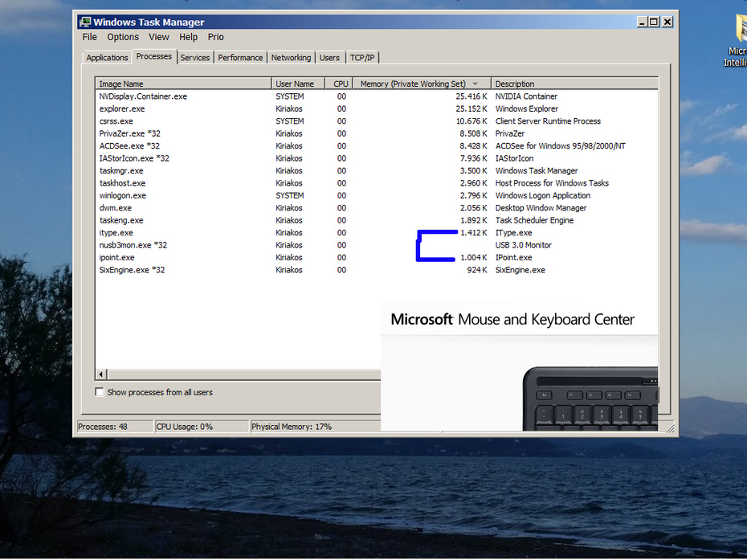Sort by the User Name column header

pos(295,84)
